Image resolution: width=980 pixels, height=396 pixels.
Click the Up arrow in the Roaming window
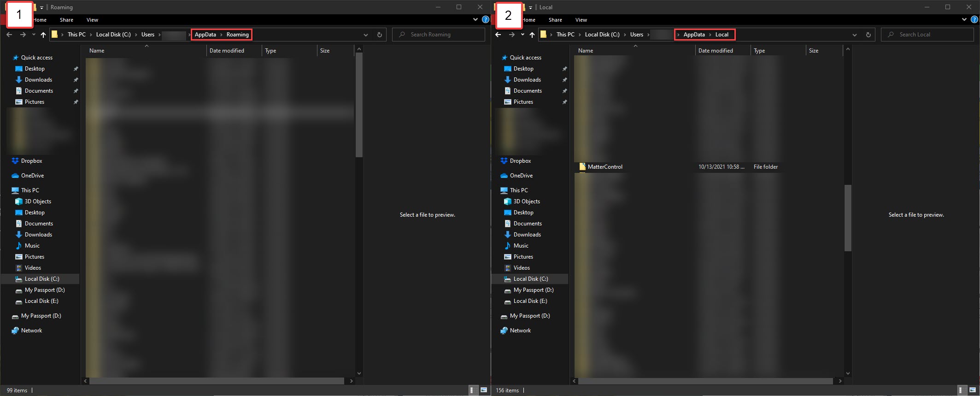(43, 35)
